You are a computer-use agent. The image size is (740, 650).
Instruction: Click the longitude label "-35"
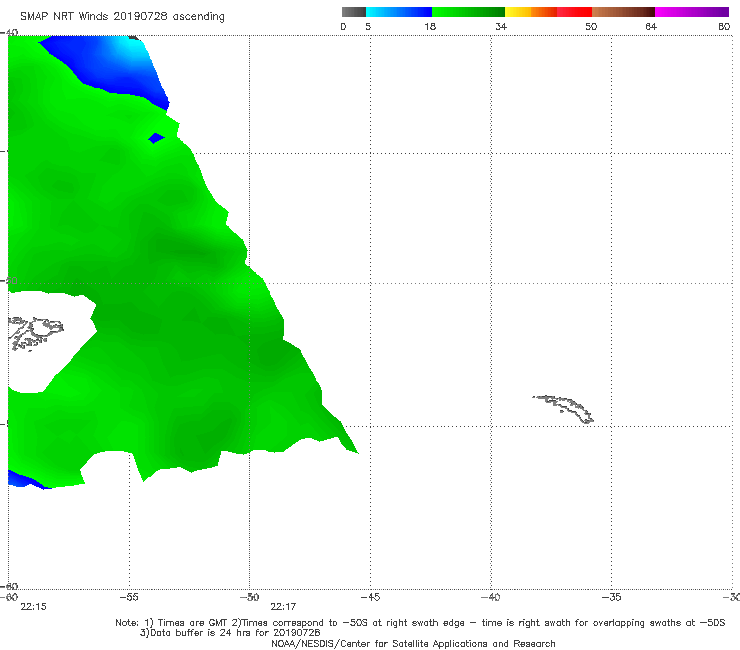click(612, 597)
